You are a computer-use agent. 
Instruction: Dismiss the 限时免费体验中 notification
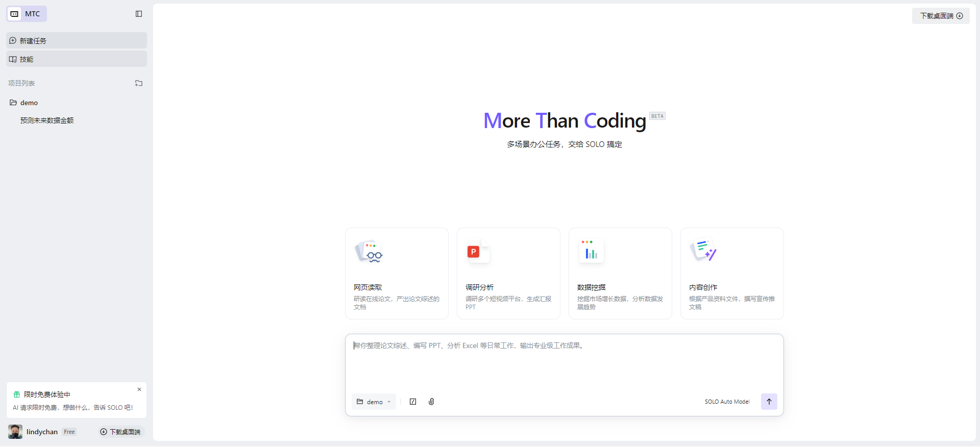(139, 389)
